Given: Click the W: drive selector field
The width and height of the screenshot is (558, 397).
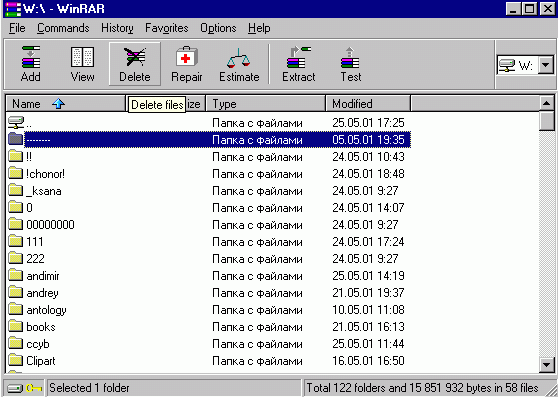Looking at the screenshot, I should click(525, 65).
